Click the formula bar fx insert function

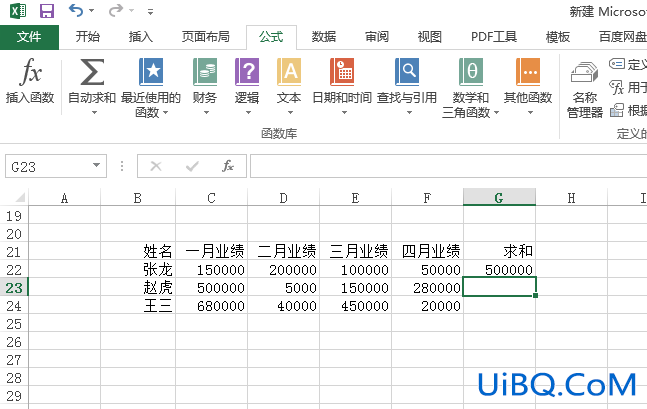click(x=228, y=166)
